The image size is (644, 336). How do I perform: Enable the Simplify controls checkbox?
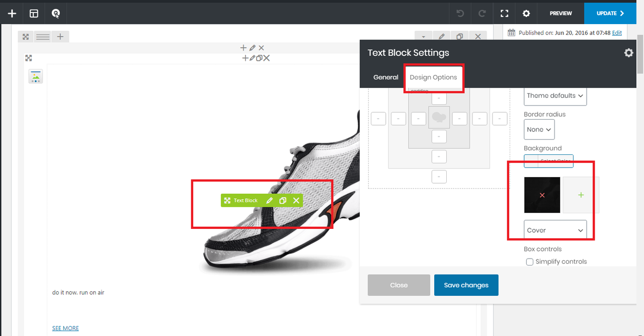point(530,262)
